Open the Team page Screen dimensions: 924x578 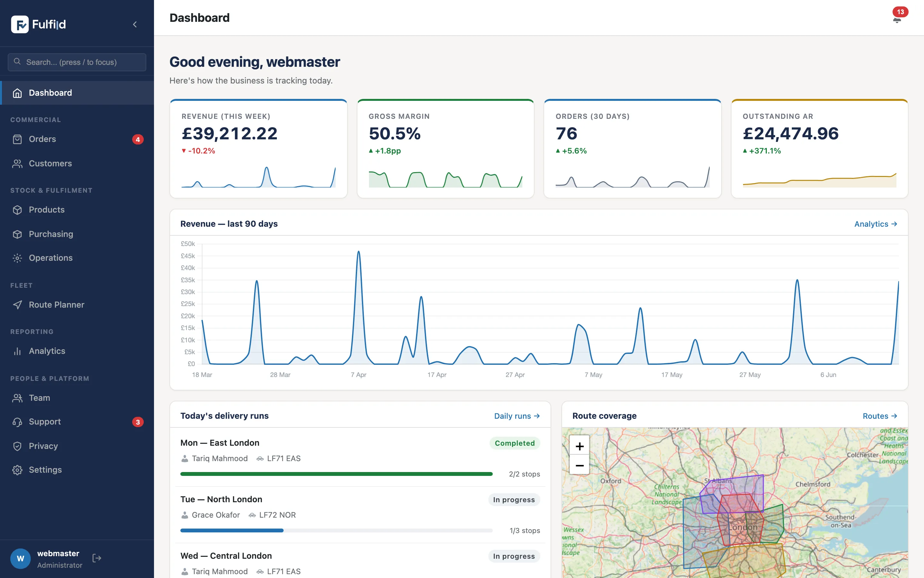pyautogui.click(x=77, y=398)
